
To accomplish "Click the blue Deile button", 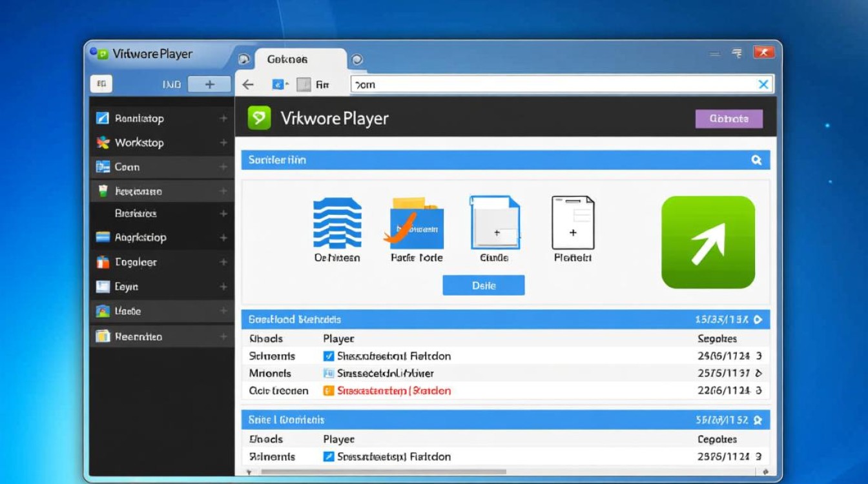I will click(x=483, y=285).
